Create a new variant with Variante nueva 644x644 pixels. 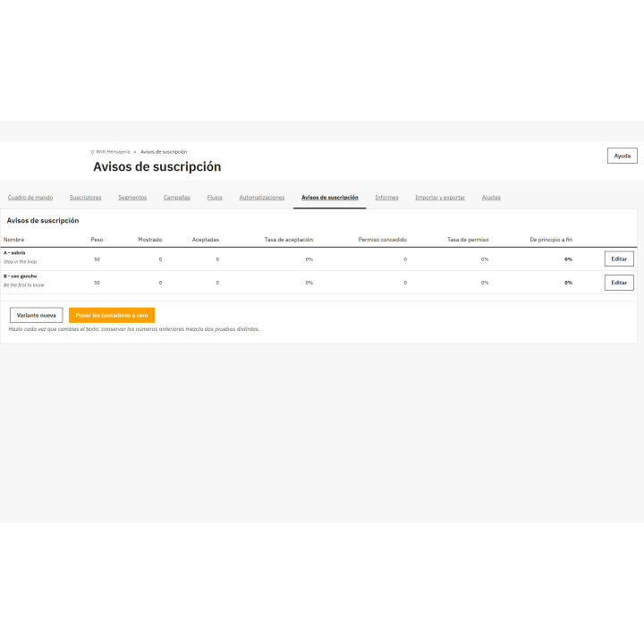click(36, 316)
